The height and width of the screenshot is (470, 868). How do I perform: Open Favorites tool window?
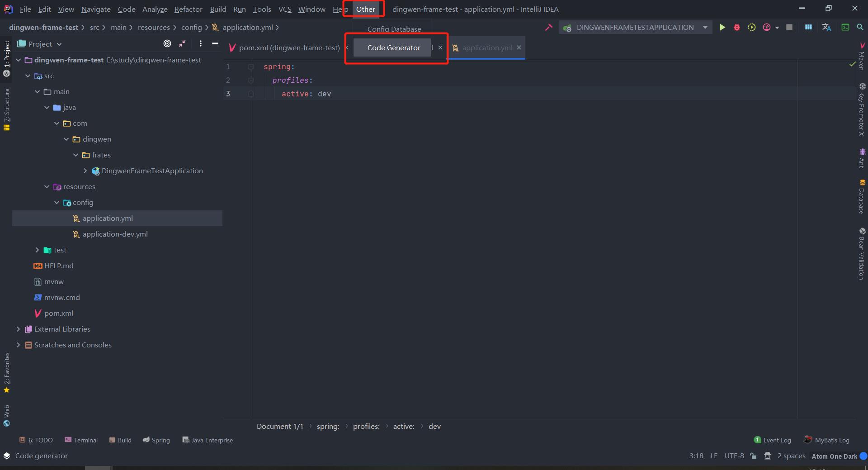[x=6, y=373]
